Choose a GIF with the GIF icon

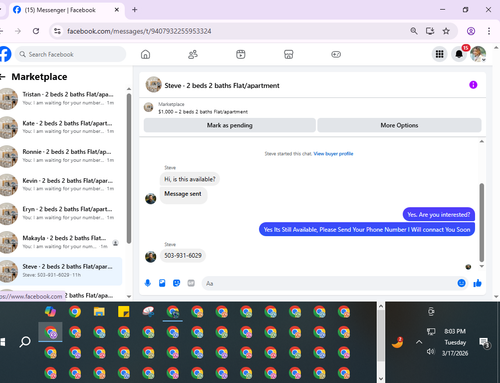point(191,283)
